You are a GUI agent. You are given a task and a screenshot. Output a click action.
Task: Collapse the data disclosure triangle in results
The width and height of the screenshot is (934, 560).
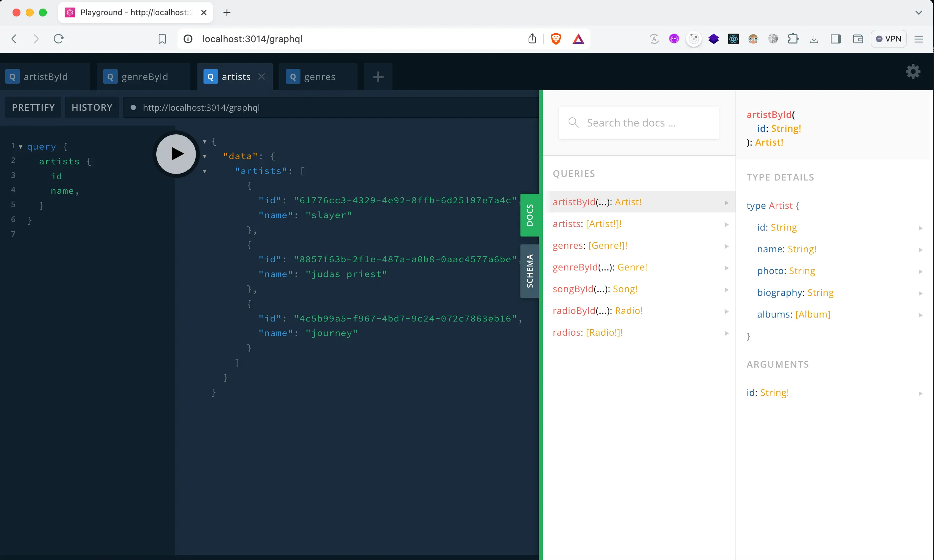204,156
